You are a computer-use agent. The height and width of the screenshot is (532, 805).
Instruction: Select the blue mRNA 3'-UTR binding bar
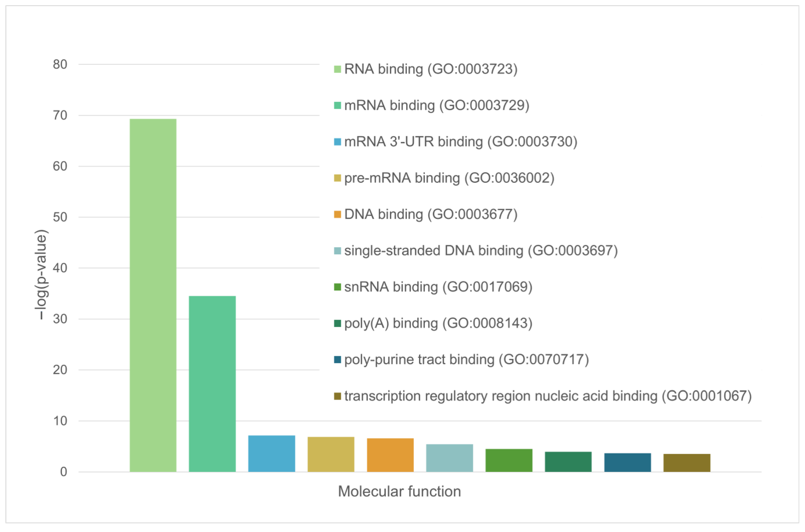(272, 453)
